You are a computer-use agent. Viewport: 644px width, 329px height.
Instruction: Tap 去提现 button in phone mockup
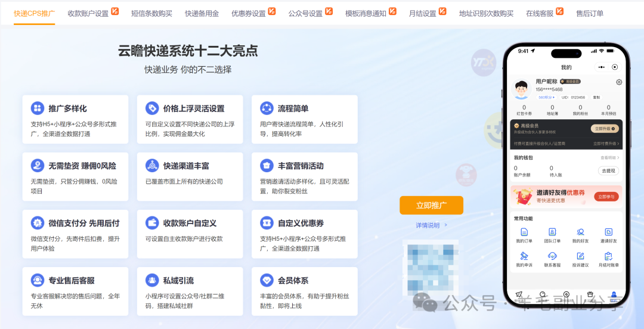[x=608, y=171]
